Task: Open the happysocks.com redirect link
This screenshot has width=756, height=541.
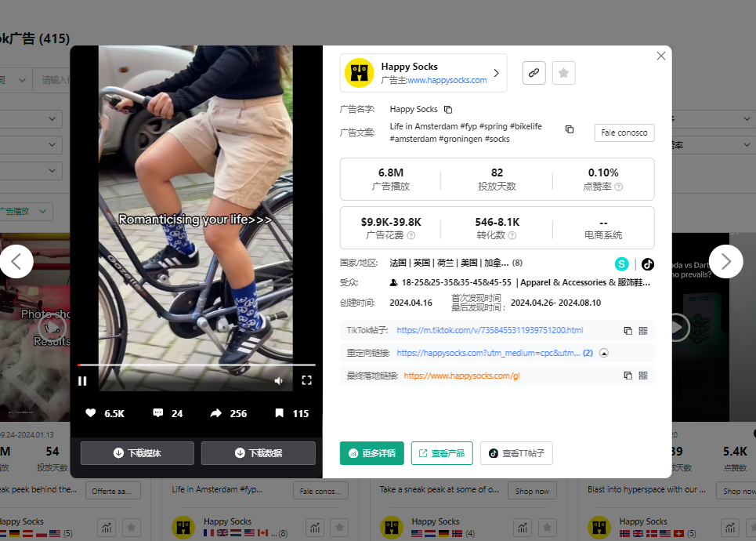Action: (488, 354)
